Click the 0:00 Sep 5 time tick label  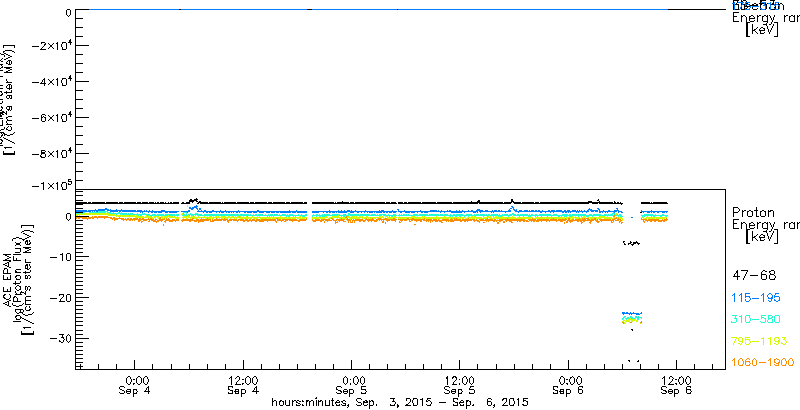352,387
